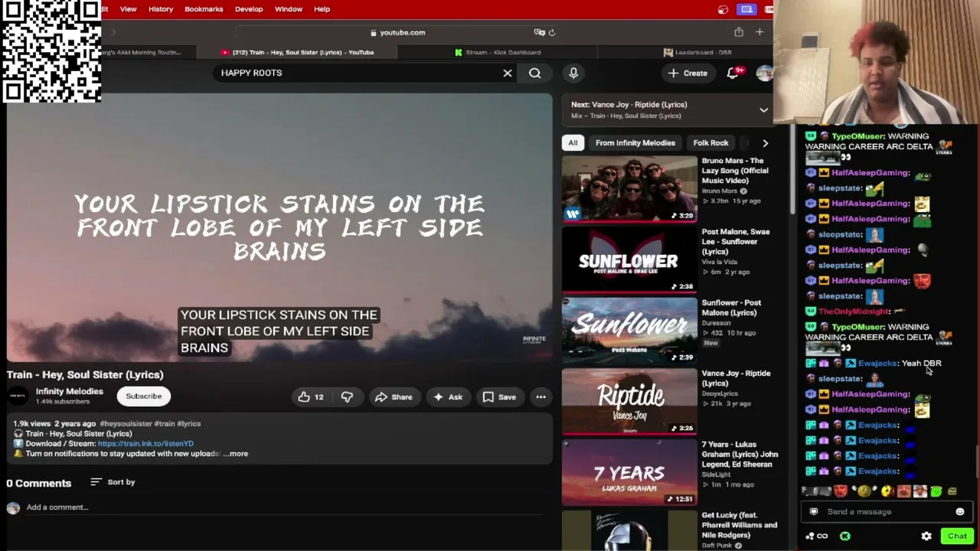This screenshot has height=551, width=980.
Task: Open the View menu
Action: point(128,9)
